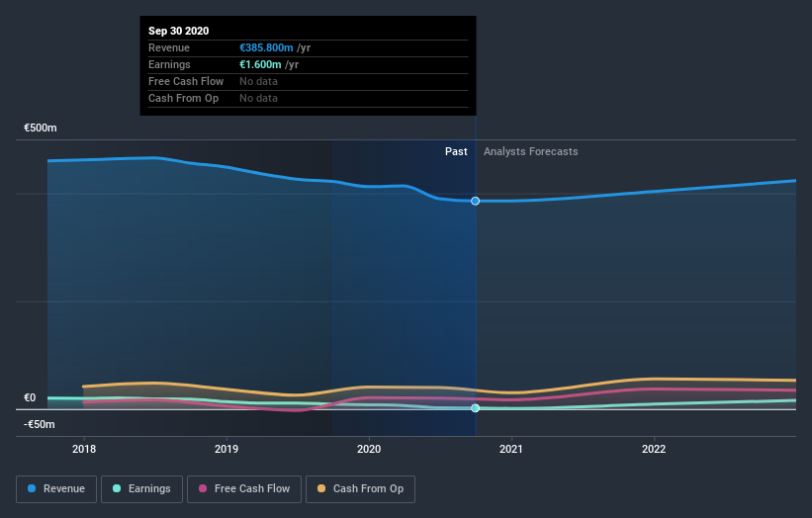Click the 2022 x-axis label
The image size is (812, 518).
(654, 449)
